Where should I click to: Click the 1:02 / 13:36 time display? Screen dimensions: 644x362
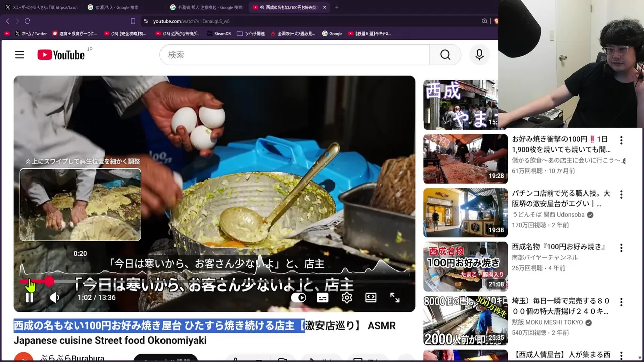click(x=97, y=298)
